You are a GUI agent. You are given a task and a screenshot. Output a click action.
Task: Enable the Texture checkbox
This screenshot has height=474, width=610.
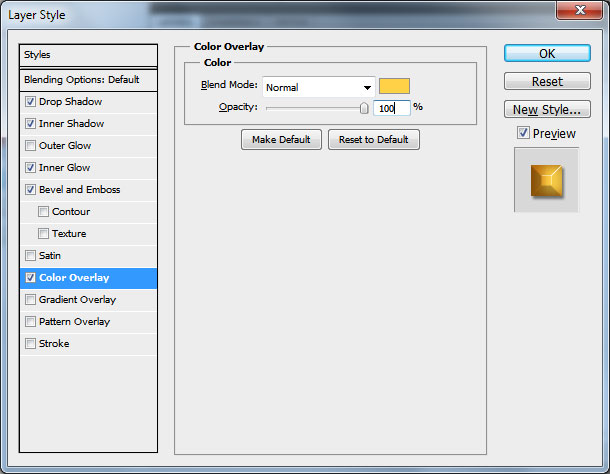coord(43,233)
